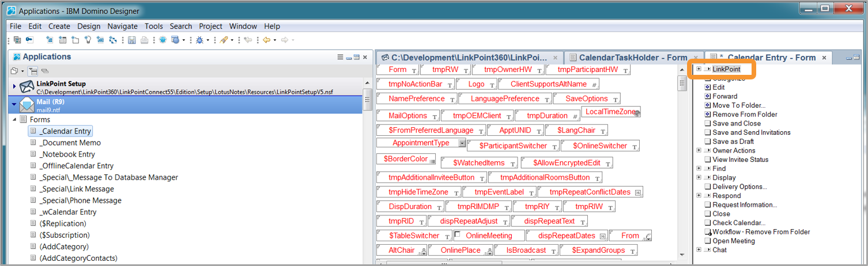This screenshot has height=266, width=868.
Task: Open the Navigate menu
Action: click(122, 26)
